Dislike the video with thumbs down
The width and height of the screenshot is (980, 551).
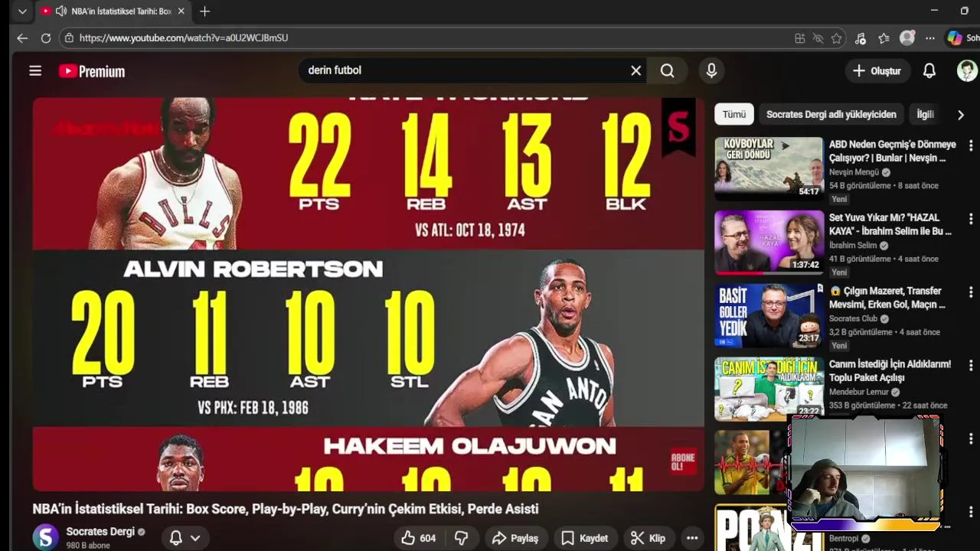point(461,538)
